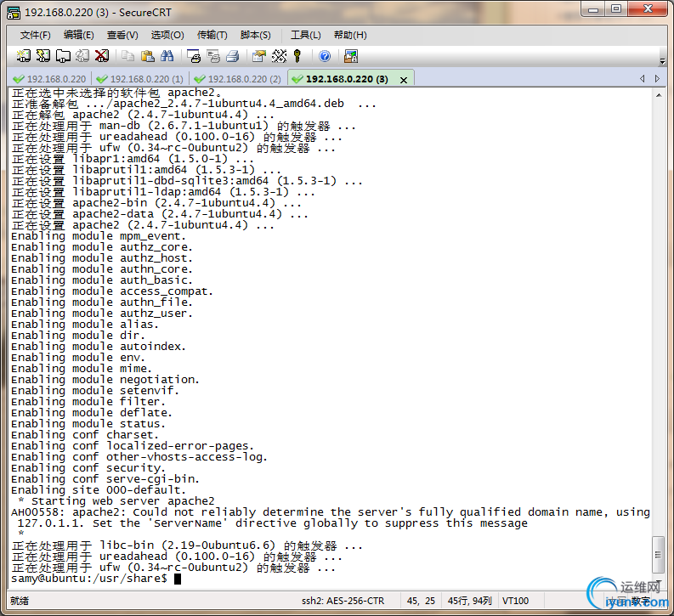Click line 'Enabling module status.'

click(88, 424)
